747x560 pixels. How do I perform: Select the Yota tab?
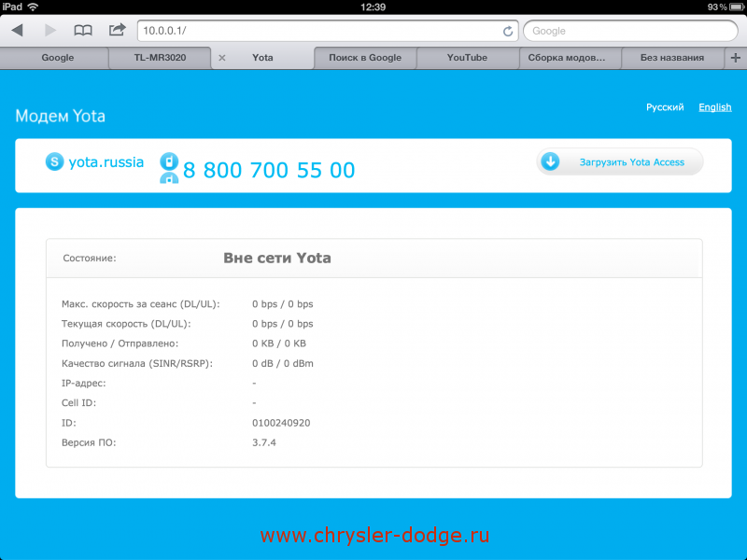262,58
